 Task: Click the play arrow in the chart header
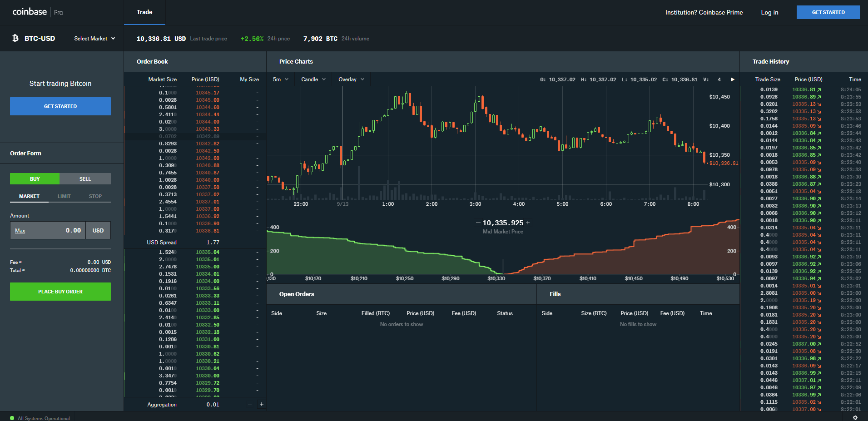[x=733, y=79]
